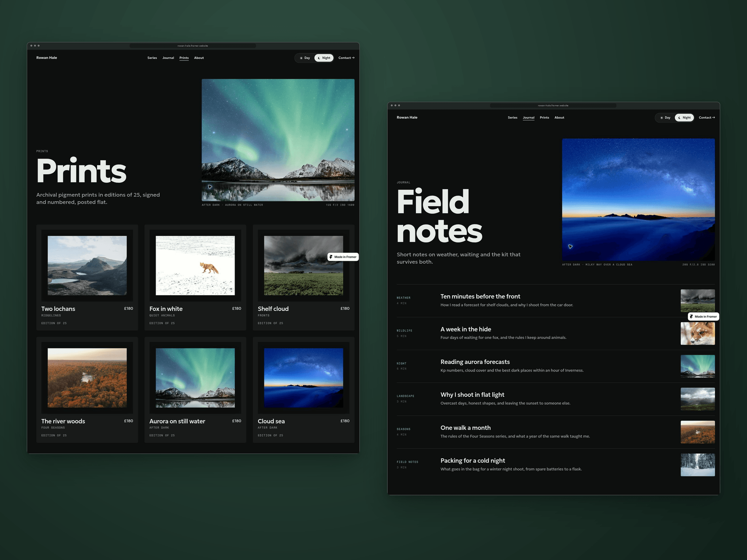This screenshot has height=560, width=747.
Task: Click Journal nav item in Journal window
Action: pyautogui.click(x=529, y=118)
